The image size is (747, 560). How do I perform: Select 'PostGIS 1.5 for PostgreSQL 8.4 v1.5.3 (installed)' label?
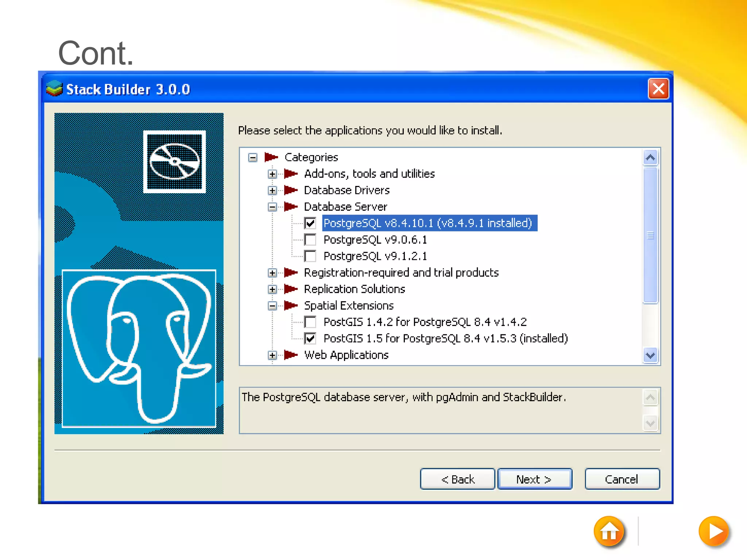pyautogui.click(x=446, y=338)
